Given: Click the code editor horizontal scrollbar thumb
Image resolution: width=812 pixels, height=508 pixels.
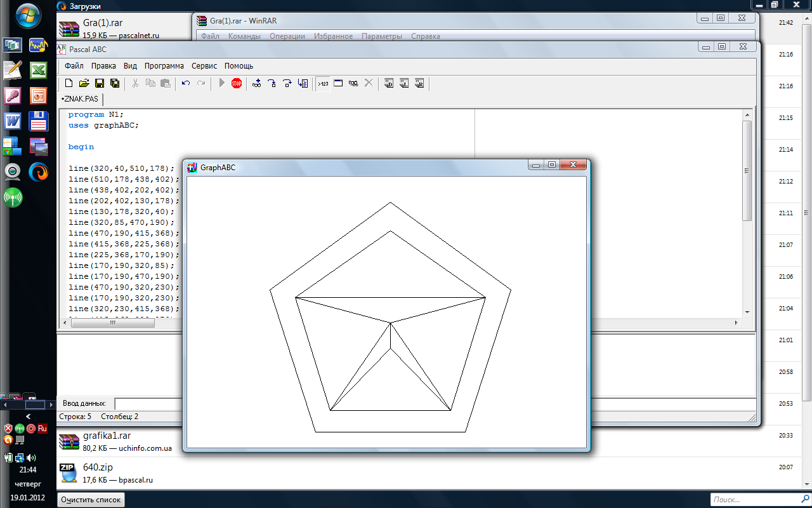Looking at the screenshot, I should tap(113, 323).
